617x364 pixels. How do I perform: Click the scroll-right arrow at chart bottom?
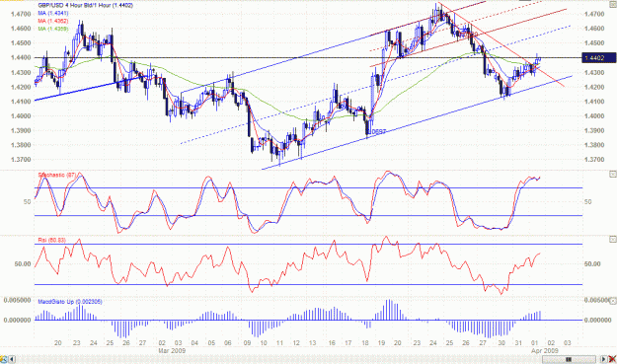(x=603, y=359)
